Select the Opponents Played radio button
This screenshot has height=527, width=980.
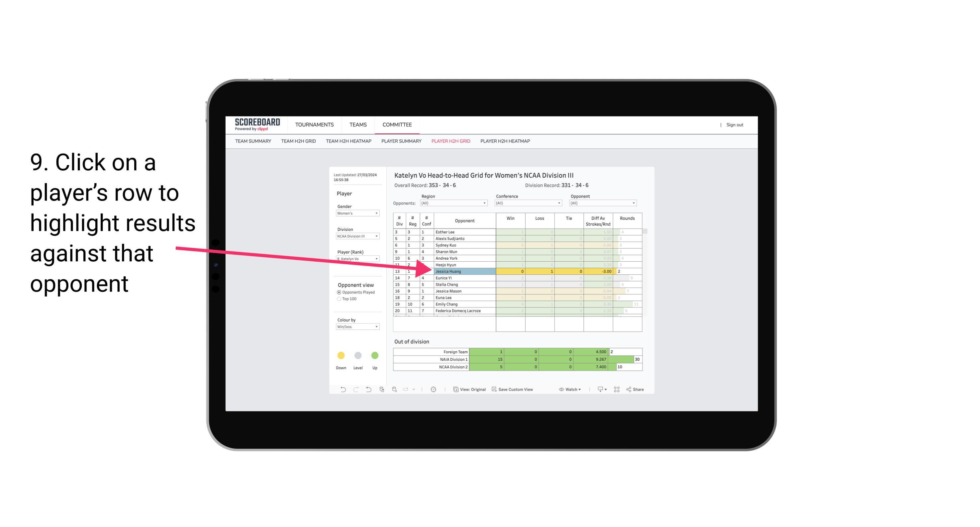[x=339, y=293]
